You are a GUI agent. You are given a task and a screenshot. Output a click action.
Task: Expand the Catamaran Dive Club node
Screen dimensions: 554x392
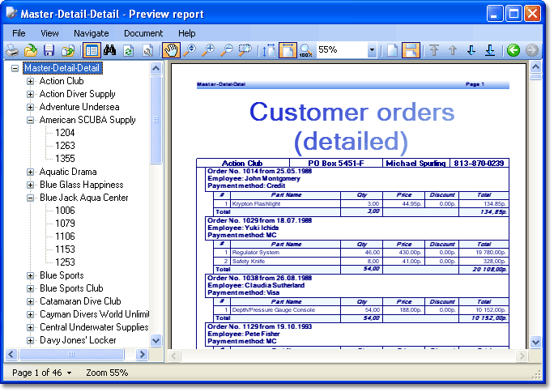click(31, 301)
